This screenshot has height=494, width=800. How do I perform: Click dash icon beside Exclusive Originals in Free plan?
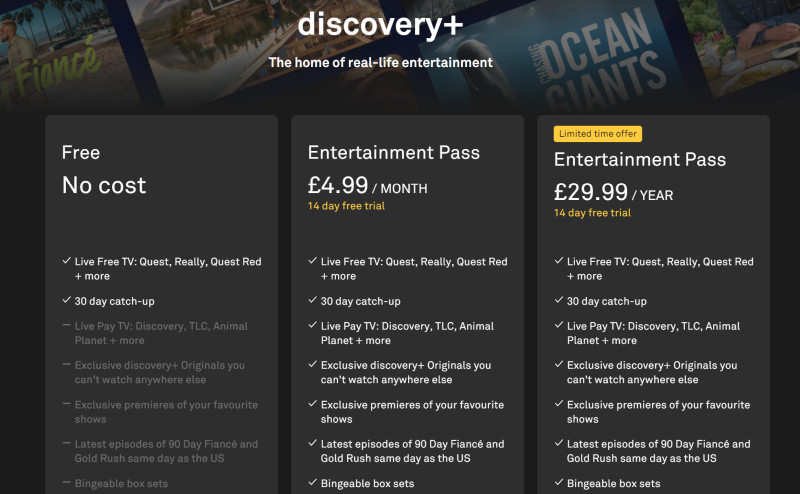66,364
